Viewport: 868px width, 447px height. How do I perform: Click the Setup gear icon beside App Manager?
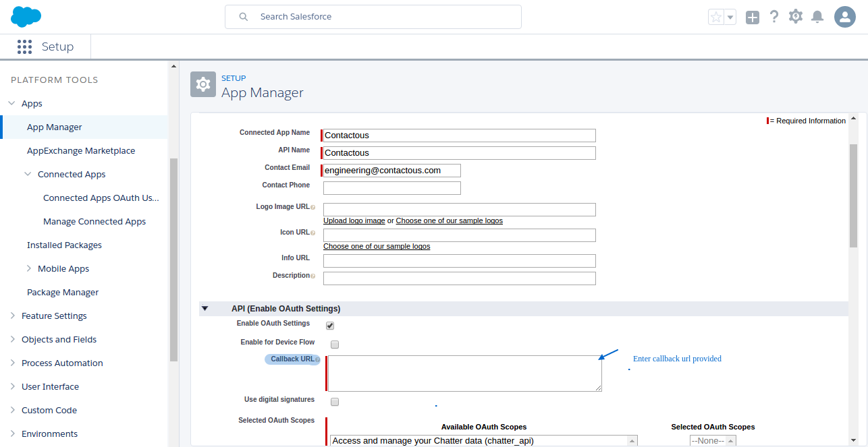(203, 84)
